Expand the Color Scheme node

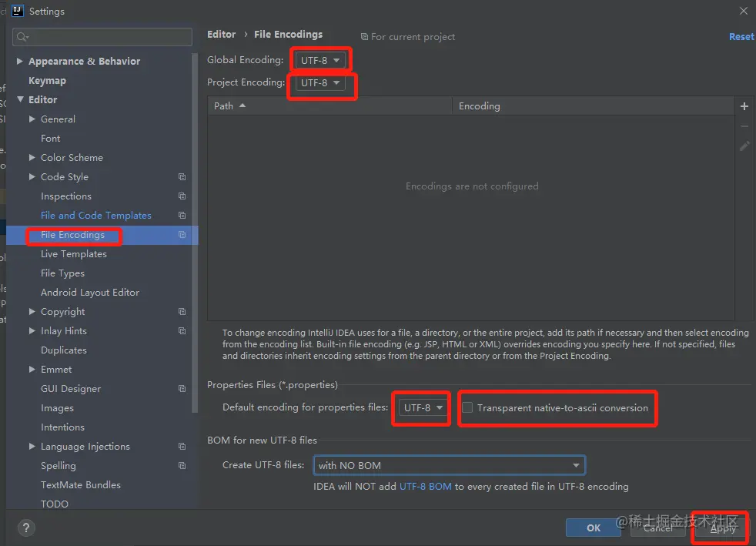point(32,157)
